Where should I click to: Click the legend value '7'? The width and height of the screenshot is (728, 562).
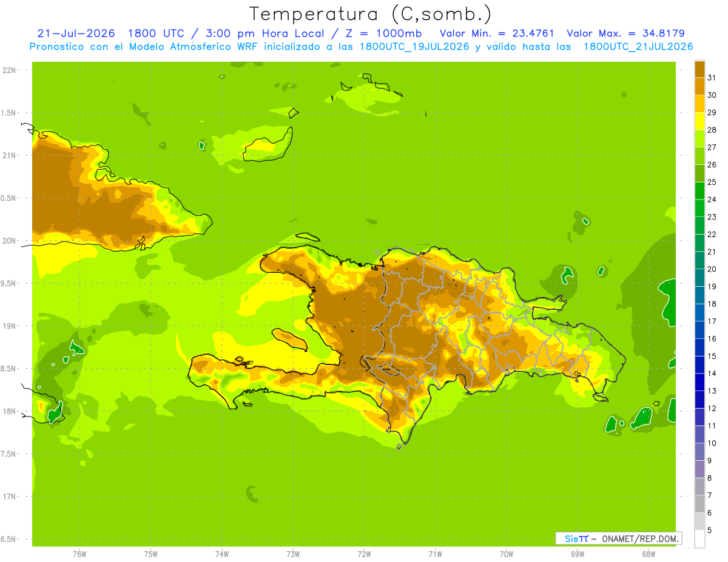coord(710,495)
